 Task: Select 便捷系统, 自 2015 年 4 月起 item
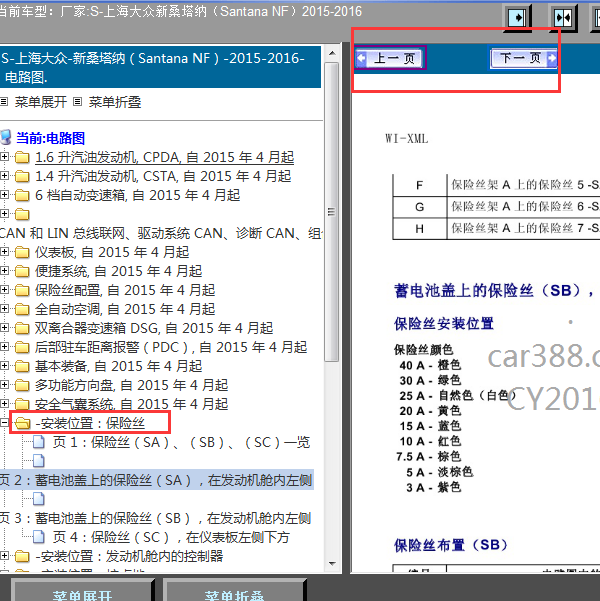pyautogui.click(x=118, y=271)
